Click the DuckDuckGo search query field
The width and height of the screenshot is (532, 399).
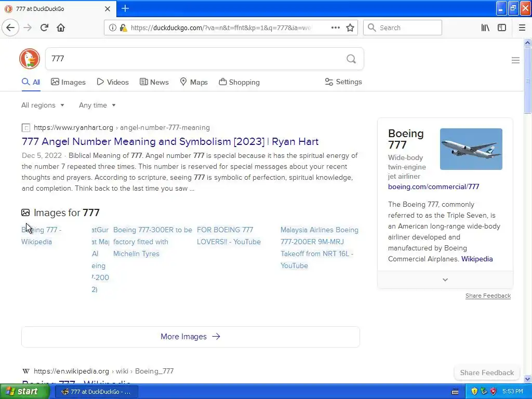pyautogui.click(x=195, y=59)
